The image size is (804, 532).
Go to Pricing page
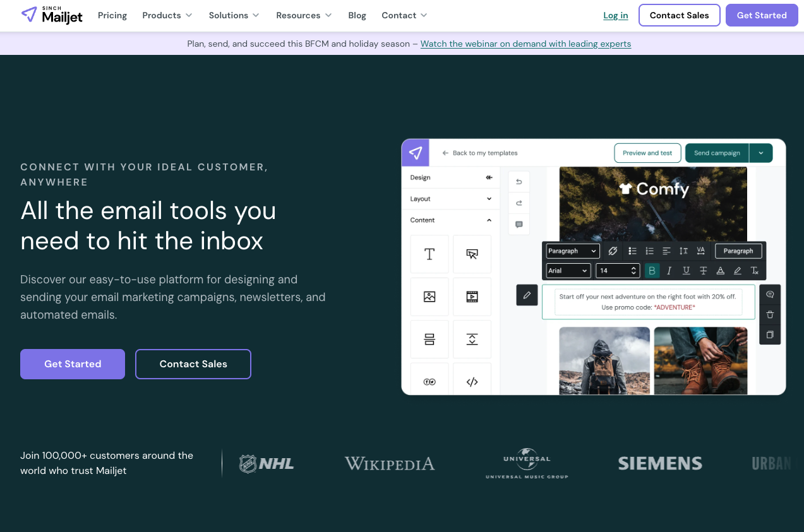pyautogui.click(x=112, y=15)
